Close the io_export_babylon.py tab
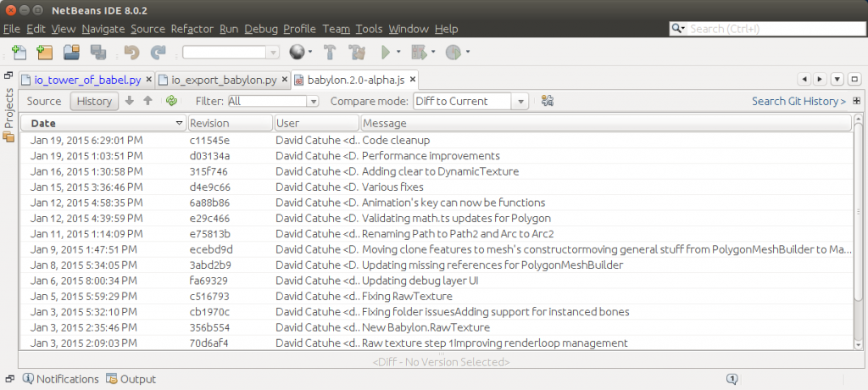Screen dimensions: 868x390 [285, 80]
